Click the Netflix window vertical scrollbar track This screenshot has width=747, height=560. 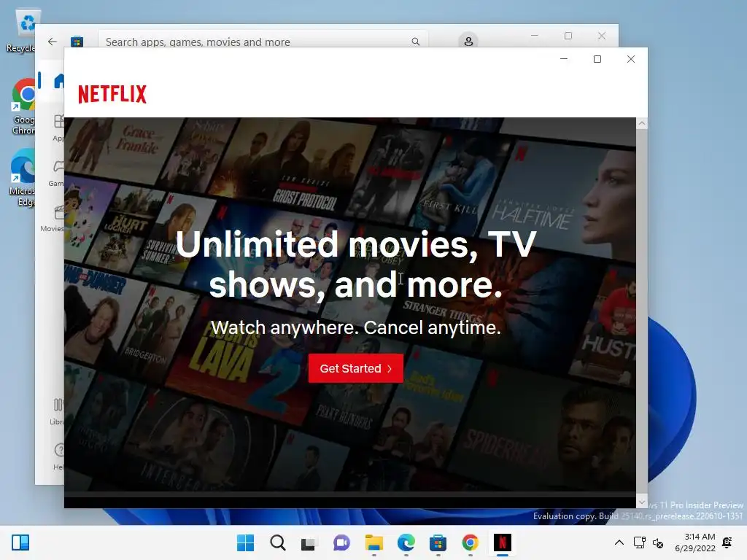pos(642,313)
